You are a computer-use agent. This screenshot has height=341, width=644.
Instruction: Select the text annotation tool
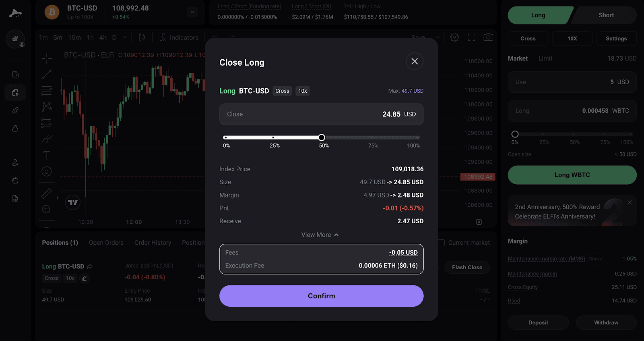(x=47, y=155)
